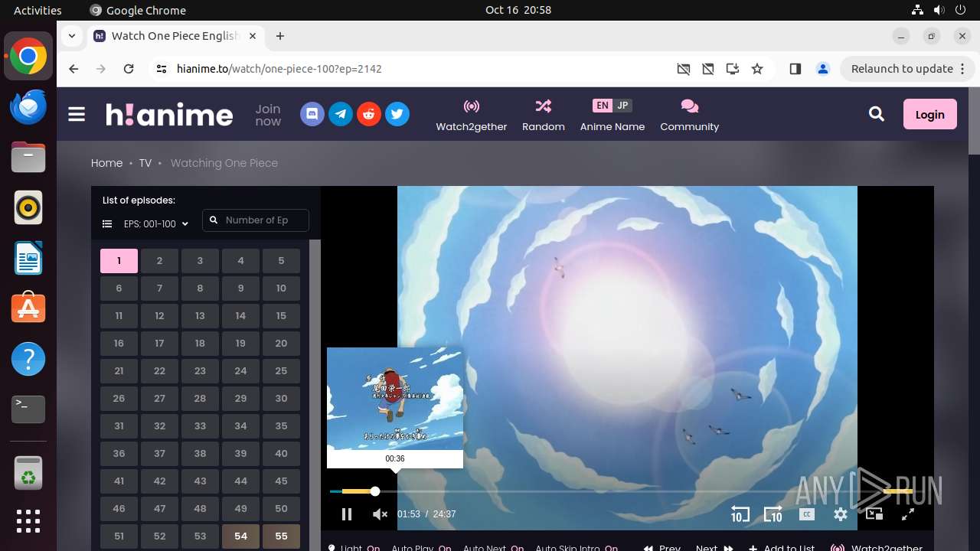Enter fullscreen video mode
Image resolution: width=980 pixels, height=551 pixels.
click(x=908, y=514)
